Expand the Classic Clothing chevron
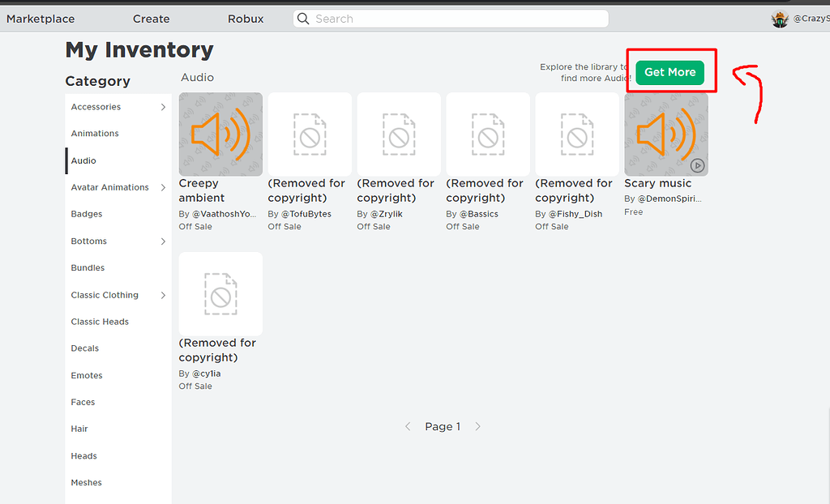The height and width of the screenshot is (504, 830). click(x=163, y=296)
